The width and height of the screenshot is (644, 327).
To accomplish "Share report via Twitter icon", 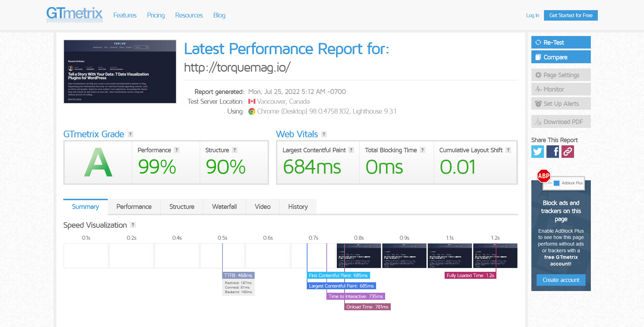I will click(538, 152).
